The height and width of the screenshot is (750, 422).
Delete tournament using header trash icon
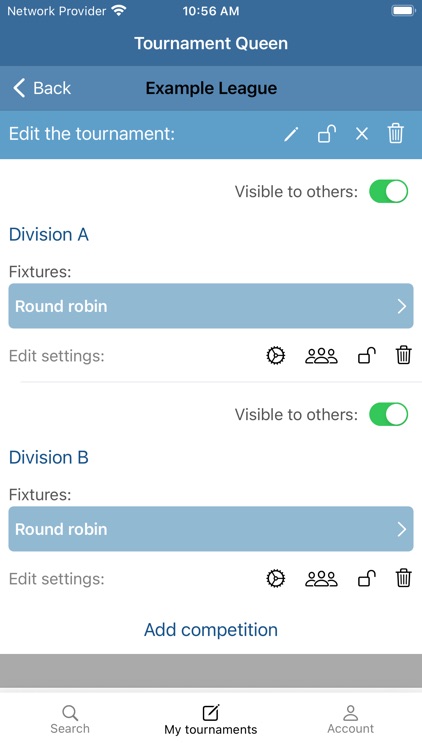[396, 133]
